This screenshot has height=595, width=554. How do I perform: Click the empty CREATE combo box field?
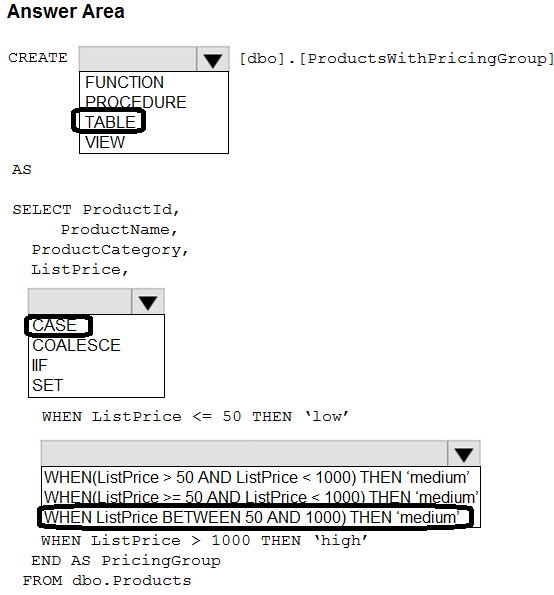tap(138, 59)
